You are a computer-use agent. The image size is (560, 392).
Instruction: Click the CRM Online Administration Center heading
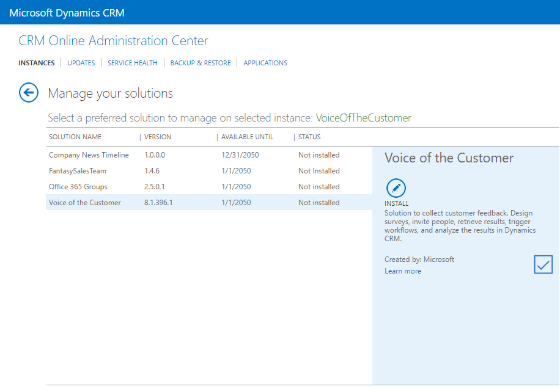(113, 41)
